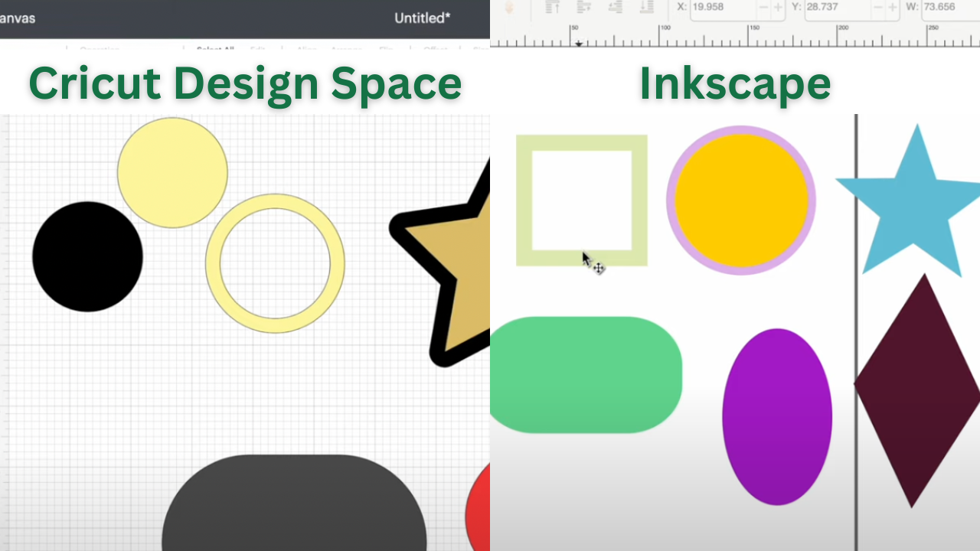The width and height of the screenshot is (980, 551).
Task: Open the Flip dropdown in Cricut toolbar
Action: point(386,47)
